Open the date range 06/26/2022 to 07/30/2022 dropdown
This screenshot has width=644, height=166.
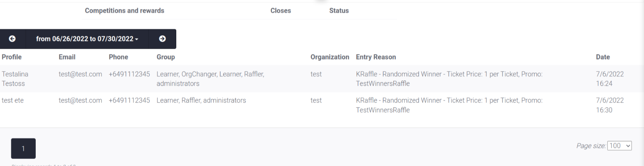click(87, 39)
